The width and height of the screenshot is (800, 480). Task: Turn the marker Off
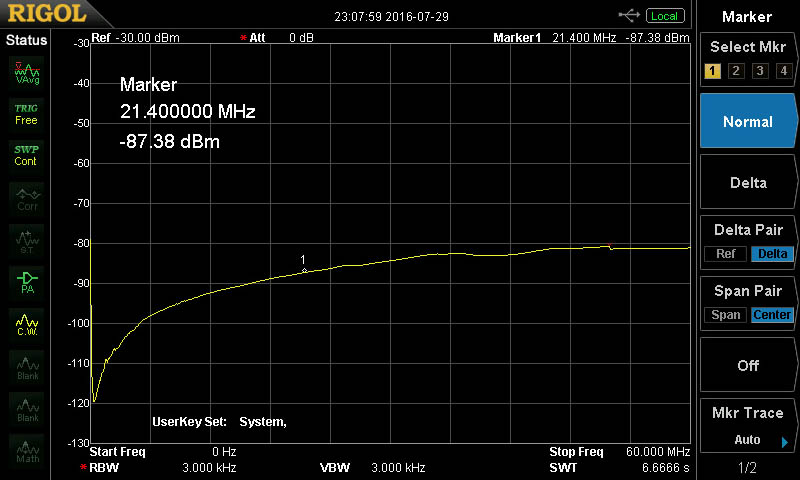click(748, 366)
